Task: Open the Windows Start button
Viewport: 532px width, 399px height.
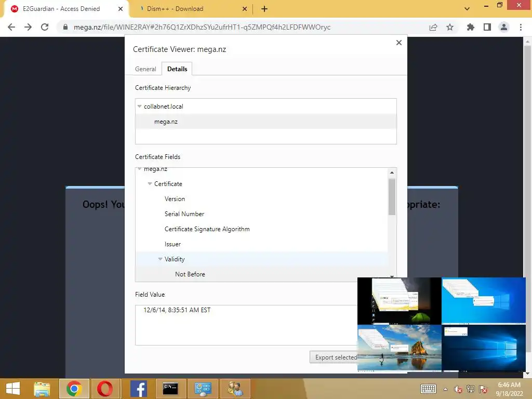Action: (x=13, y=389)
